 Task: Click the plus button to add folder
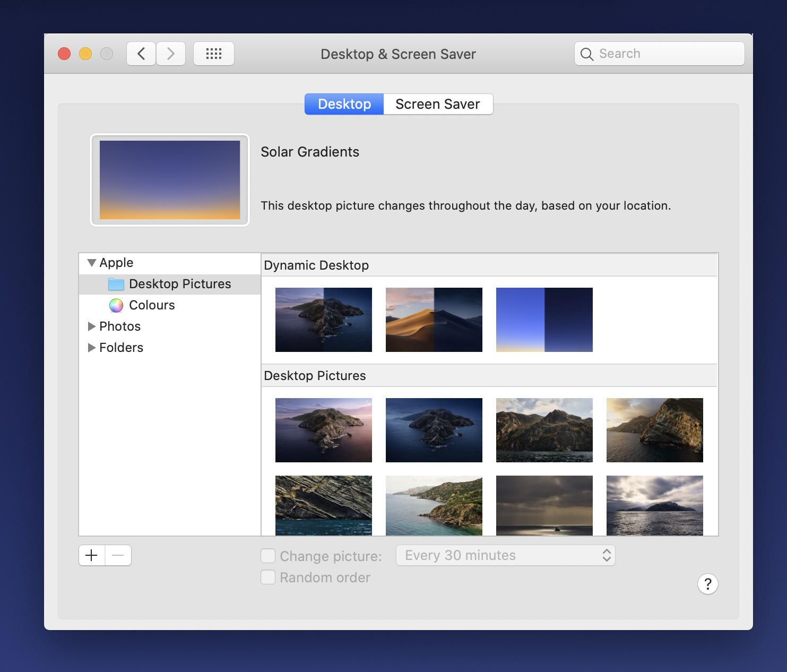pos(92,555)
